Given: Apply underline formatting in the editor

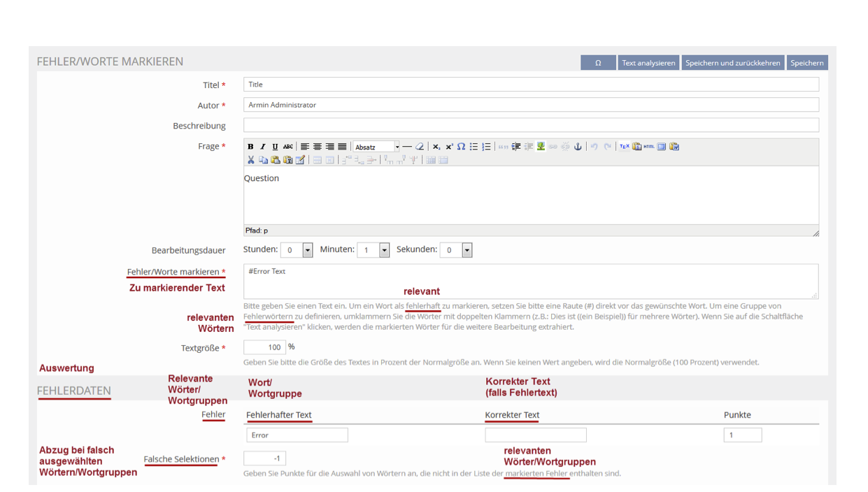Looking at the screenshot, I should [275, 147].
